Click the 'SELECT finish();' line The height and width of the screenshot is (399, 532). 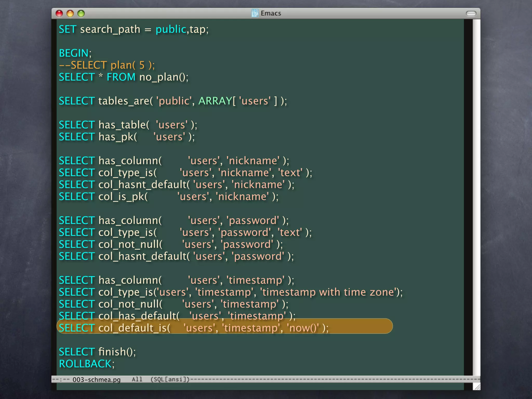tap(97, 352)
